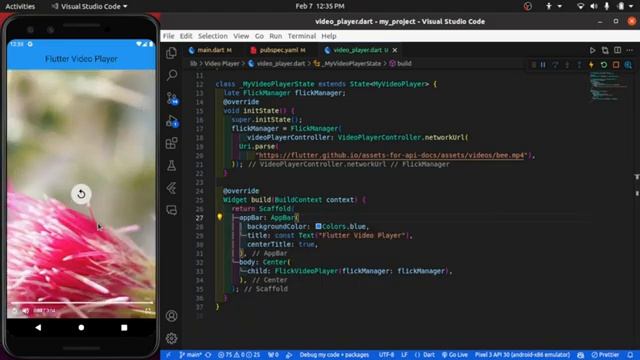Screen dimensions: 640x360
Task: Open the bee.mp4 URL link in code
Action: [391, 155]
